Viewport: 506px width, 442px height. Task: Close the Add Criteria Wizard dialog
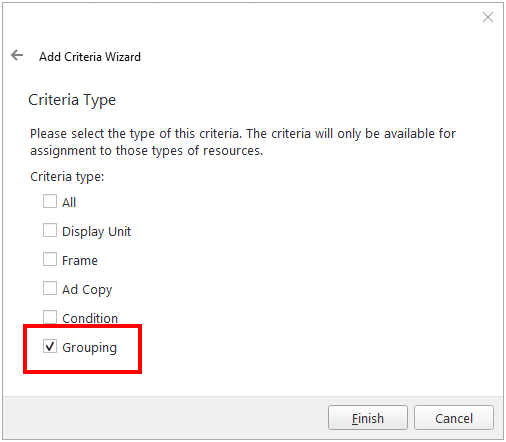(x=488, y=17)
